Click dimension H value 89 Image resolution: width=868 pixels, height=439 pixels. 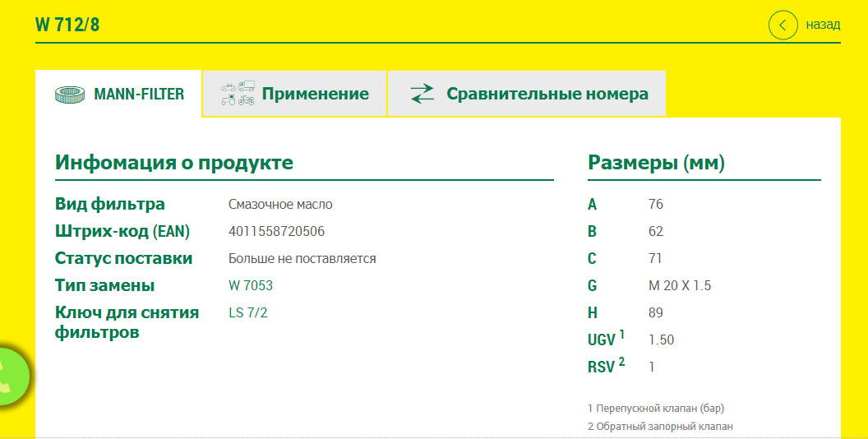coord(656,312)
